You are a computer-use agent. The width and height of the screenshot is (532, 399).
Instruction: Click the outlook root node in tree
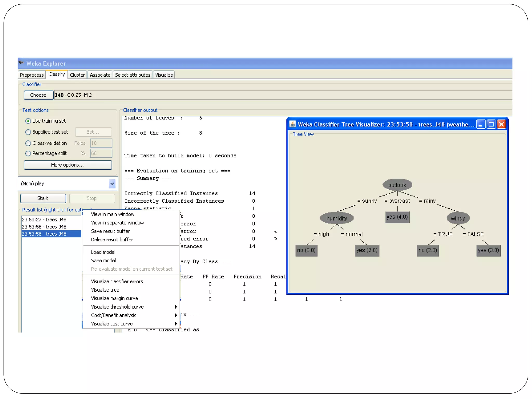397,185
